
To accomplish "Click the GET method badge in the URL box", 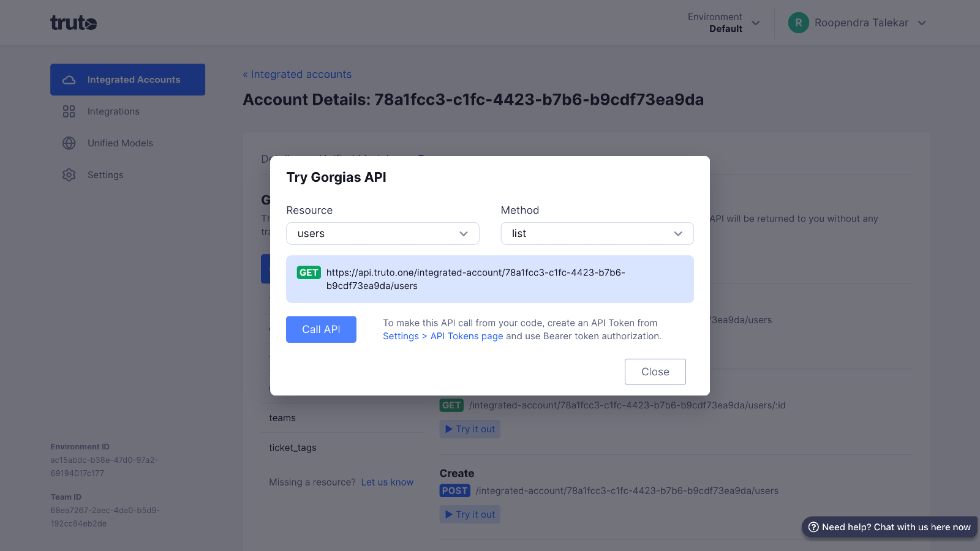I will point(309,272).
